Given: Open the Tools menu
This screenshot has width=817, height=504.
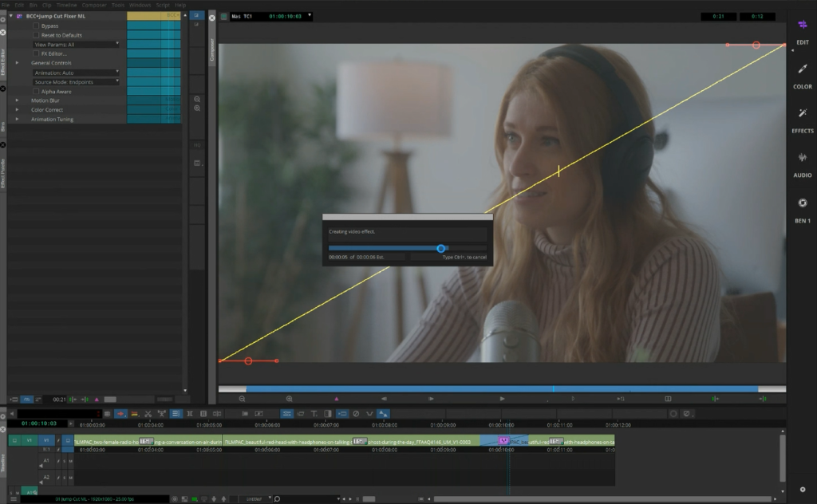Looking at the screenshot, I should click(x=118, y=5).
